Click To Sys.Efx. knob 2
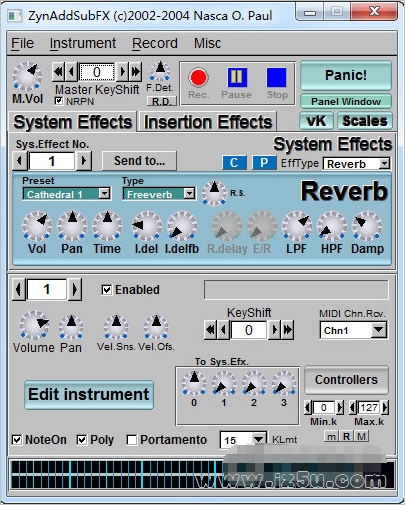 pyautogui.click(x=254, y=383)
